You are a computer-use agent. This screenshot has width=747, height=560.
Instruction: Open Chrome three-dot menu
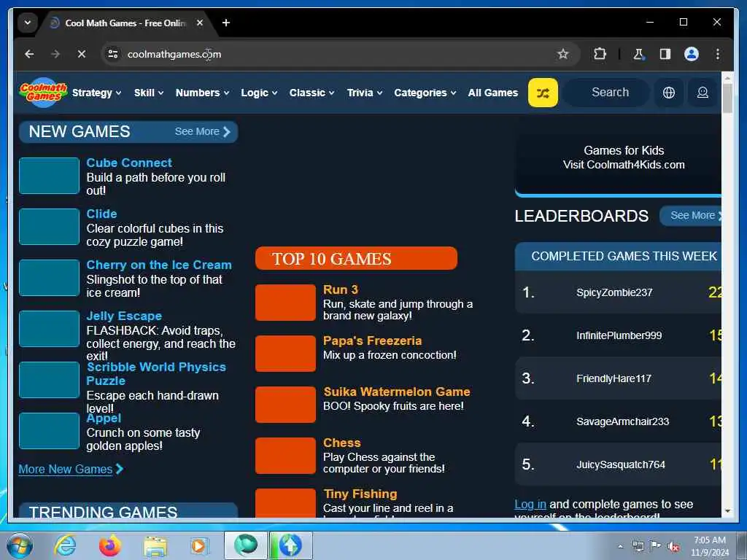click(x=718, y=54)
